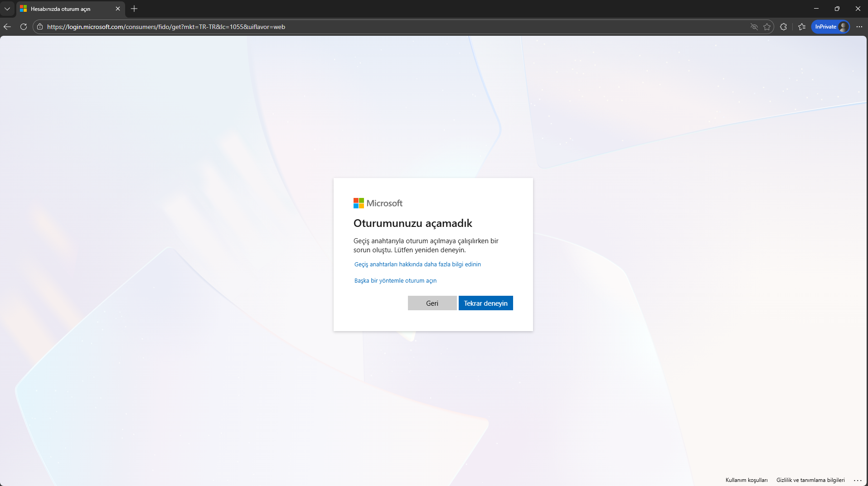View site info lock icon
The width and height of the screenshot is (868, 486).
[x=40, y=27]
